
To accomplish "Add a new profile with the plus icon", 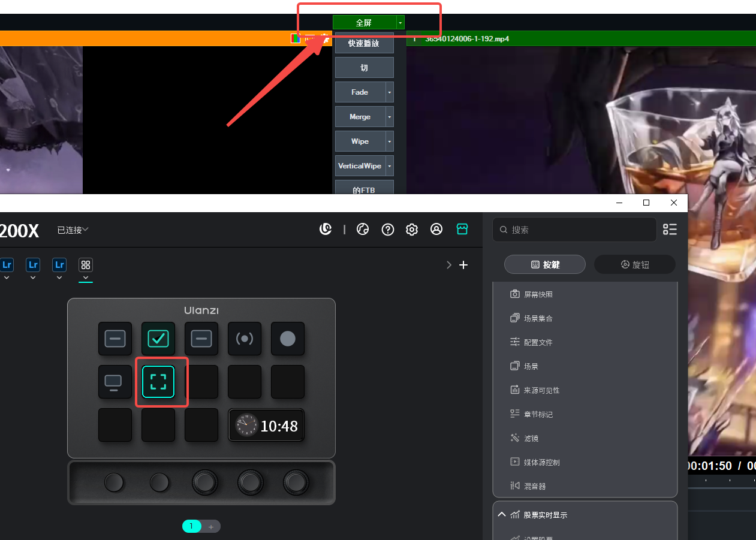I will point(463,265).
